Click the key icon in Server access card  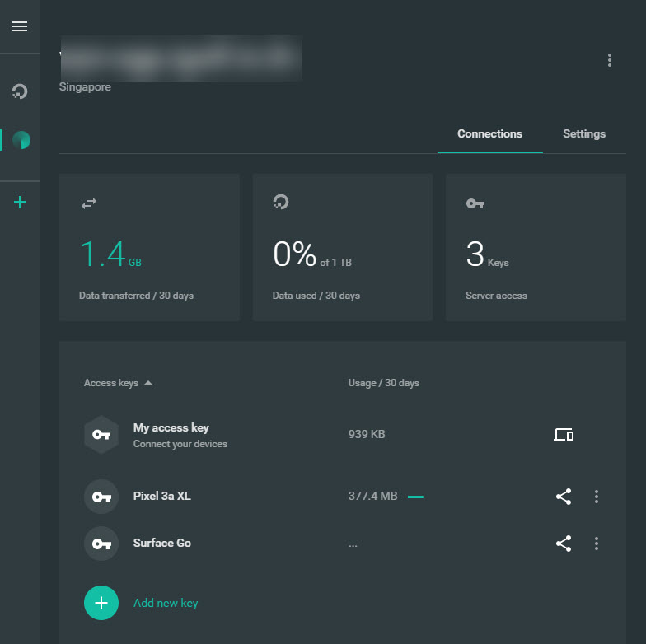pyautogui.click(x=475, y=203)
